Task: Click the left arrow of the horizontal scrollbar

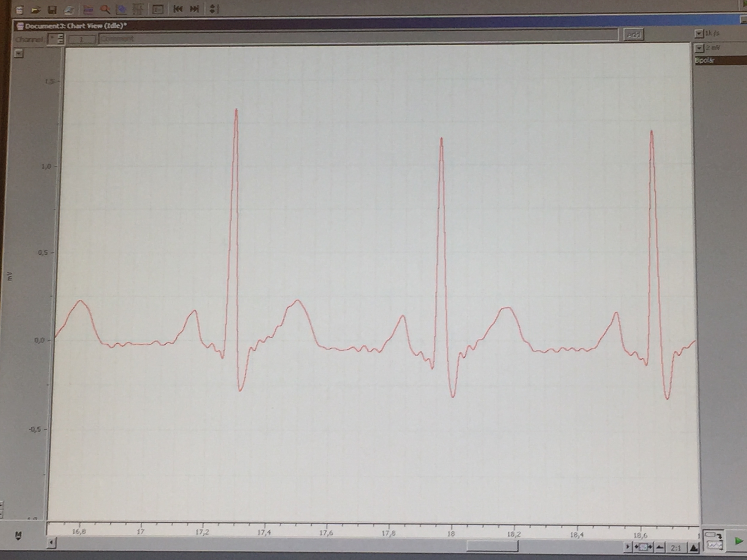Action: tap(52, 543)
